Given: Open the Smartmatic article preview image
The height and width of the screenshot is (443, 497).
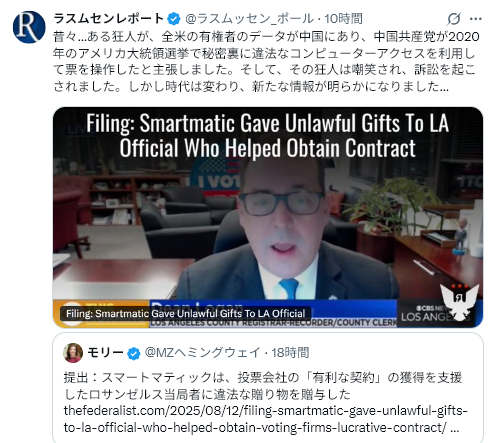Looking at the screenshot, I should [x=268, y=217].
